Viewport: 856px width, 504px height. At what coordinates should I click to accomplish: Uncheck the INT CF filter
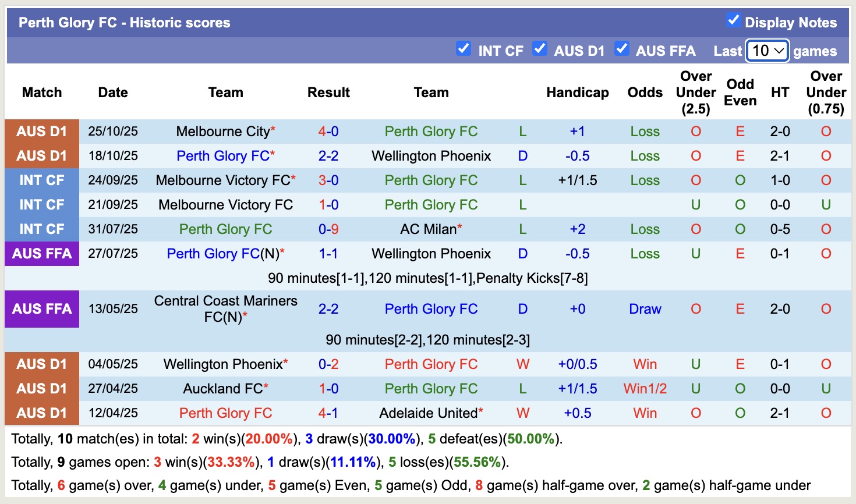coord(464,49)
